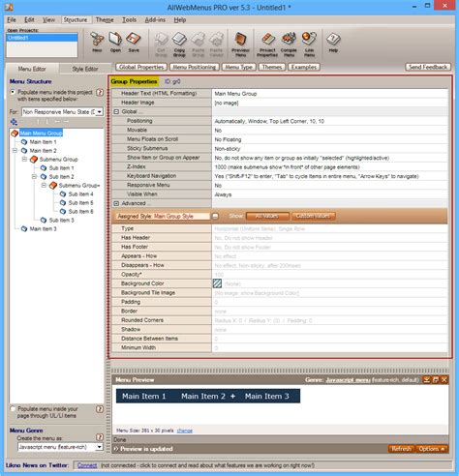The width and height of the screenshot is (459, 476).
Task: Click the Send Feedback button
Action: (x=428, y=67)
